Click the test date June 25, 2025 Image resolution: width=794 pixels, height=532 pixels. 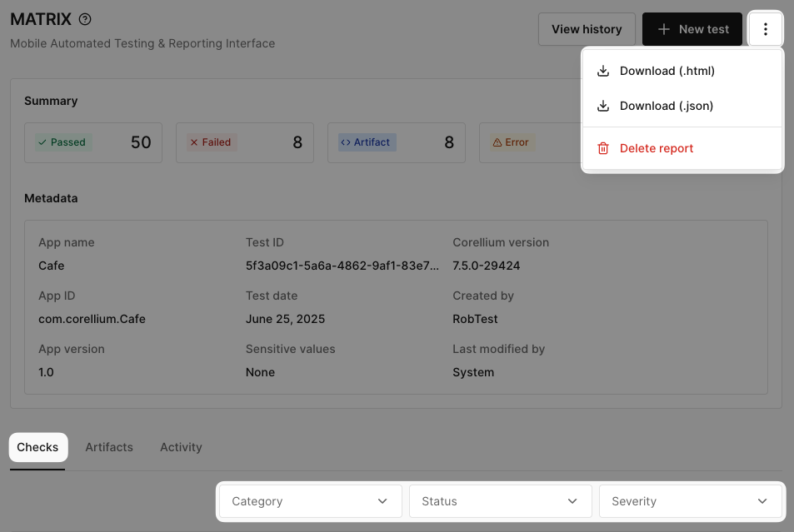coord(285,319)
